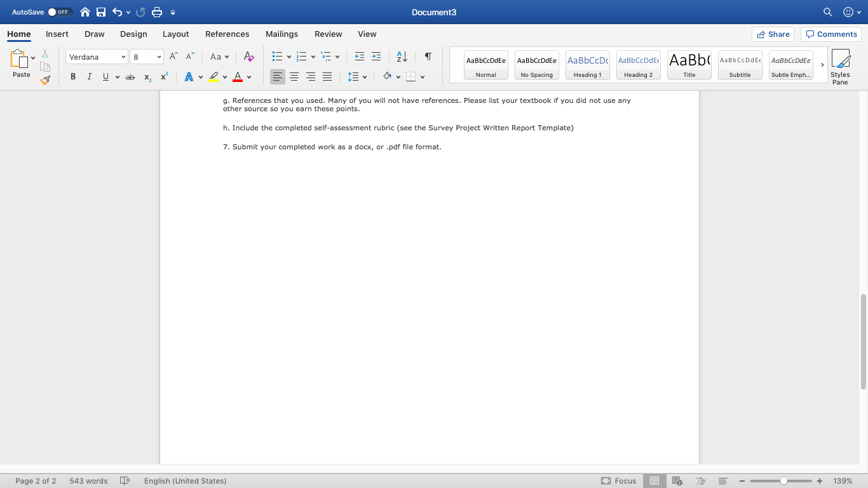The width and height of the screenshot is (868, 488).
Task: Copy the selection
Action: [x=45, y=67]
